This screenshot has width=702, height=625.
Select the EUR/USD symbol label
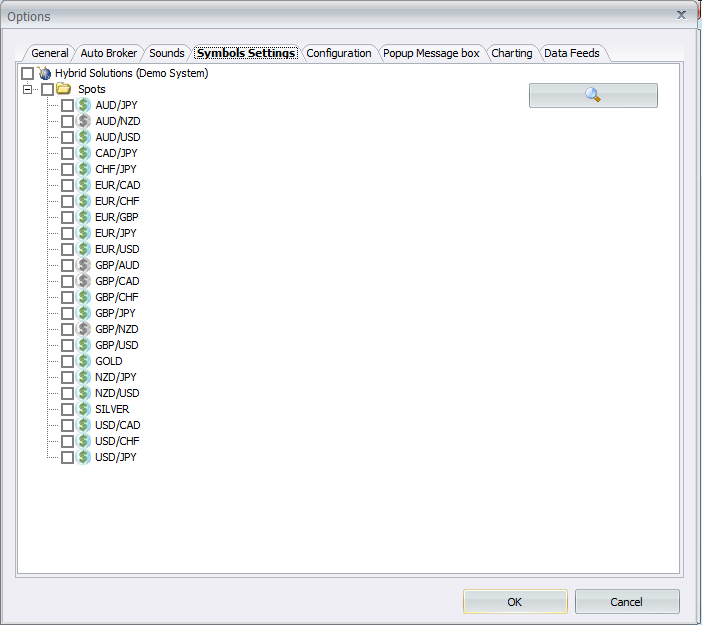pyautogui.click(x=117, y=249)
